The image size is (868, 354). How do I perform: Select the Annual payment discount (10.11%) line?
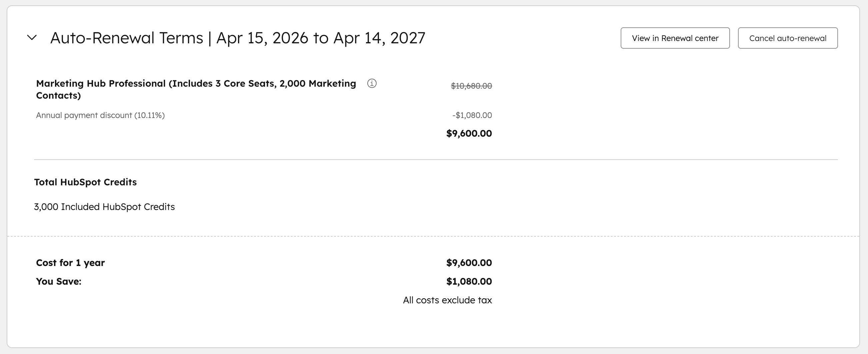coord(100,115)
